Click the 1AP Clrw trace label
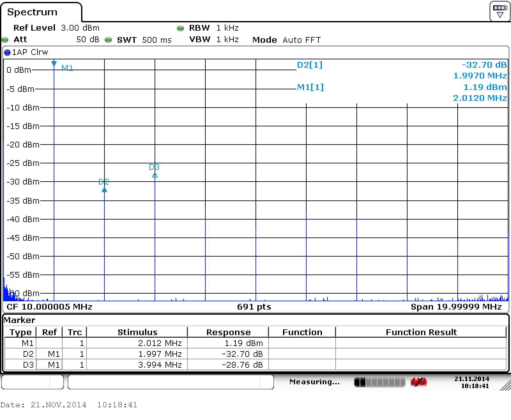Image resolution: width=511 pixels, height=420 pixels. click(30, 52)
